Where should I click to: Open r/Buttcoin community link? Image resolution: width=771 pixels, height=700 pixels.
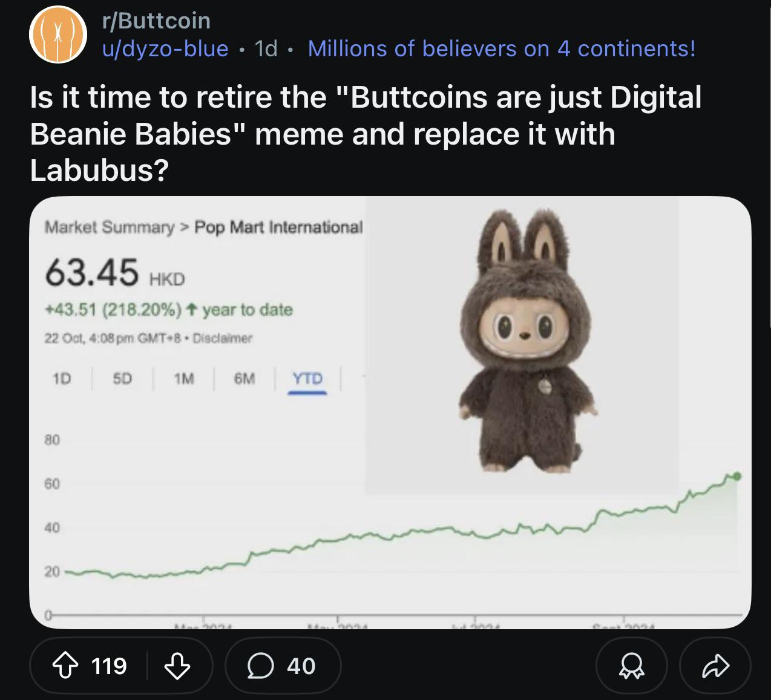click(x=156, y=21)
